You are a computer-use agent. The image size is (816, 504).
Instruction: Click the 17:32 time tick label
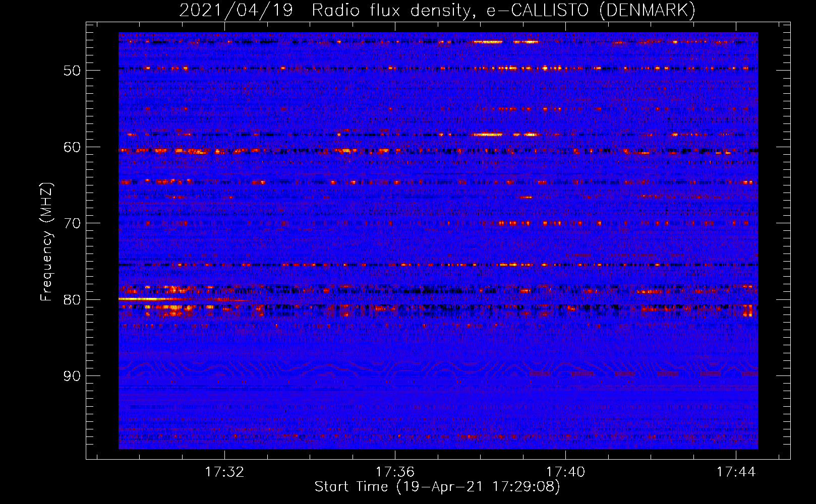[x=224, y=472]
